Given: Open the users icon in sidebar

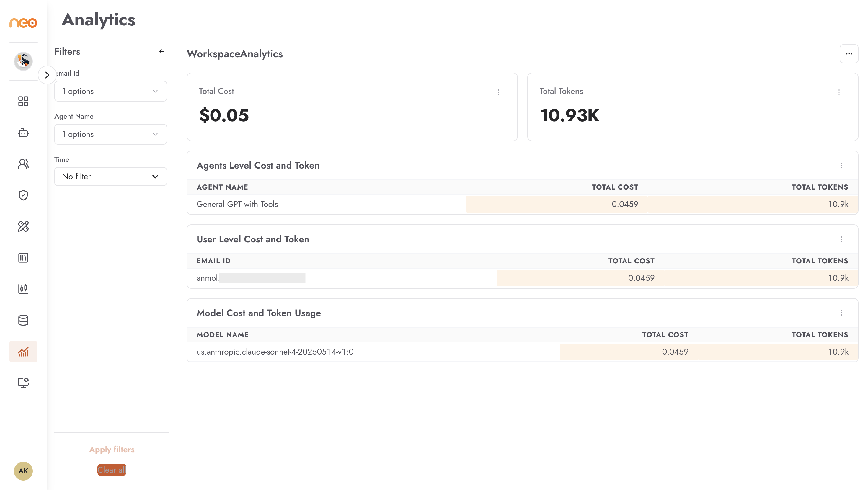Looking at the screenshot, I should pos(23,164).
